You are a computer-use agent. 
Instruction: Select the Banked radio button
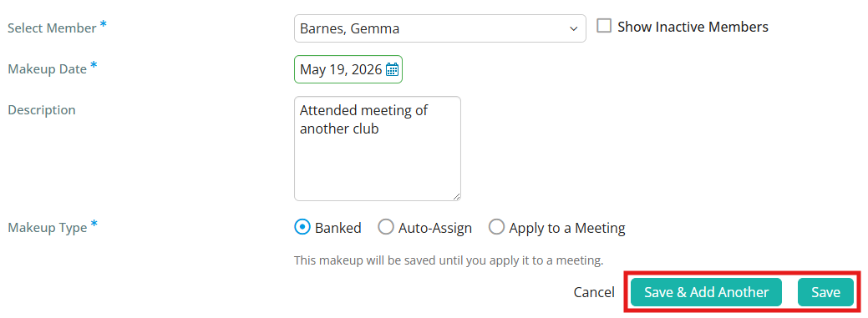(302, 227)
